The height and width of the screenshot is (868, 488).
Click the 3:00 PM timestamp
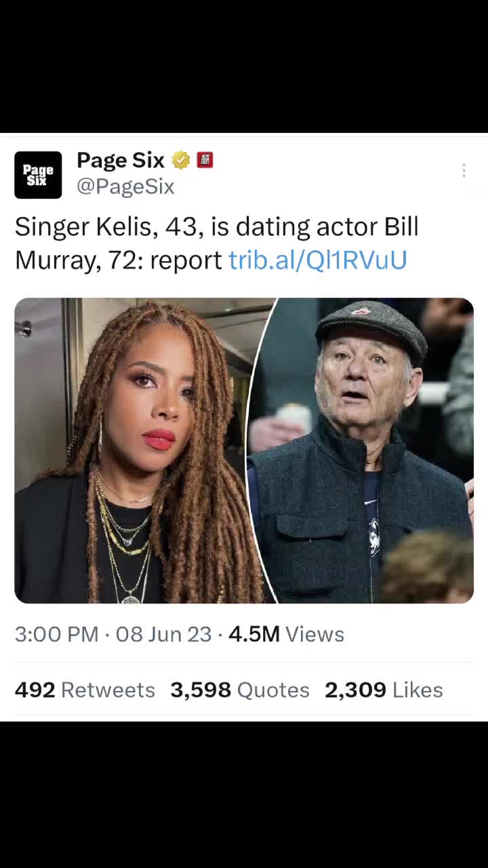tap(56, 634)
